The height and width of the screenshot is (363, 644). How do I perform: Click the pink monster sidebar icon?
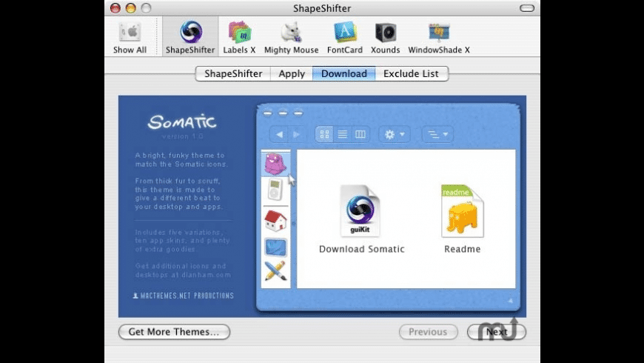click(275, 164)
